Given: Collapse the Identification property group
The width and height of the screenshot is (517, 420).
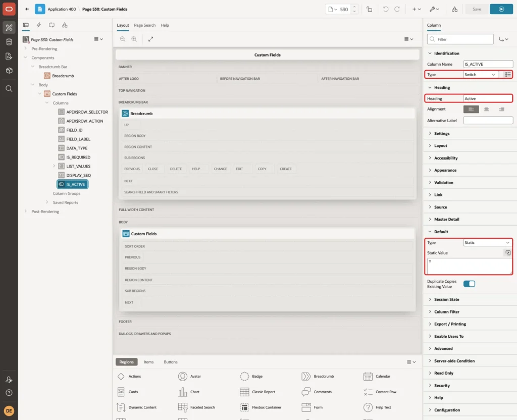Looking at the screenshot, I should pos(430,53).
